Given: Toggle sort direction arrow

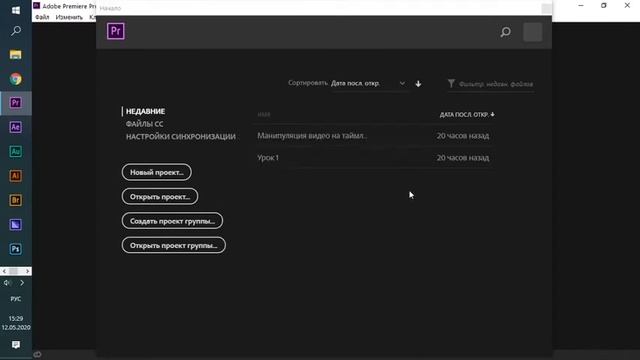Looking at the screenshot, I should pos(418,84).
